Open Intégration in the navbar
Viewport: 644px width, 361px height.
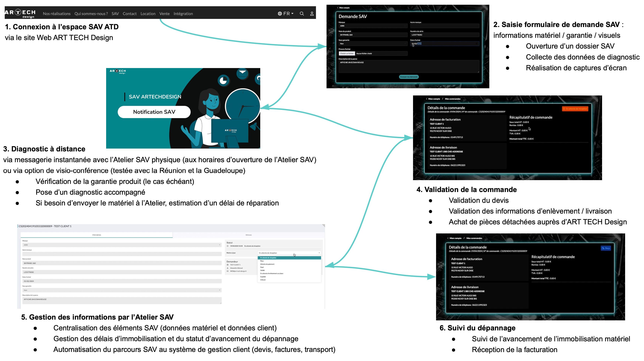(183, 13)
